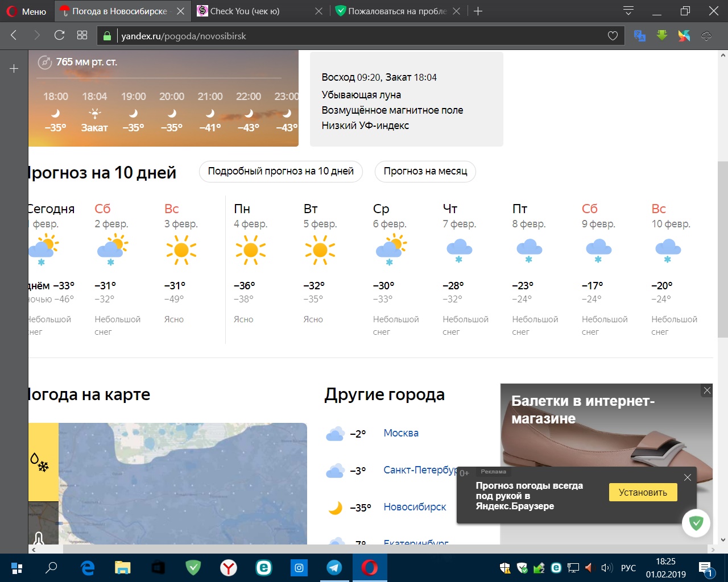Go forward to next page
The image size is (728, 582).
pos(37,35)
